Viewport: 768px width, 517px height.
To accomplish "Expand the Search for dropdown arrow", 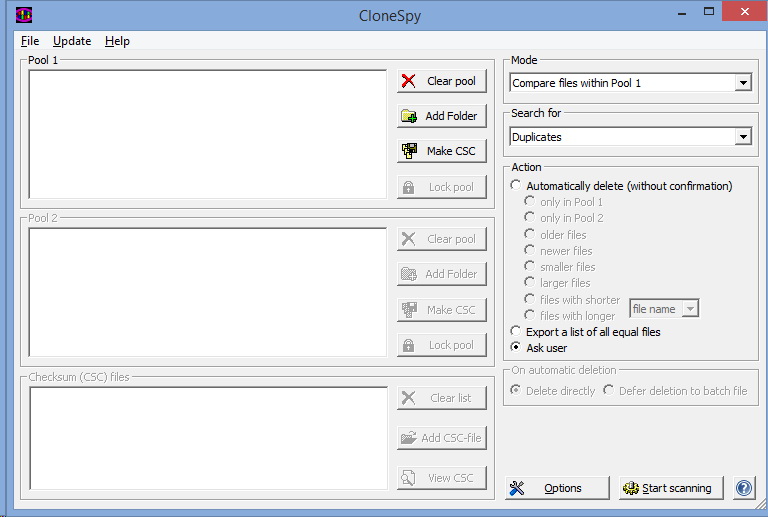I will [x=743, y=137].
